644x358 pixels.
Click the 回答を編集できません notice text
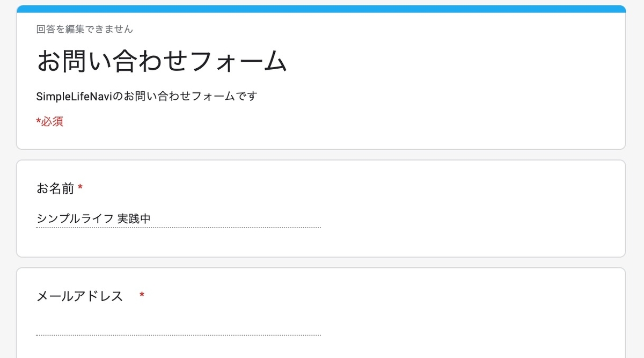pyautogui.click(x=85, y=29)
